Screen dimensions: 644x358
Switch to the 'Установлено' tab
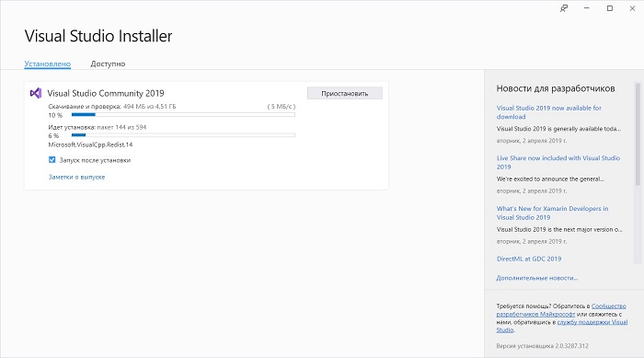(x=48, y=64)
